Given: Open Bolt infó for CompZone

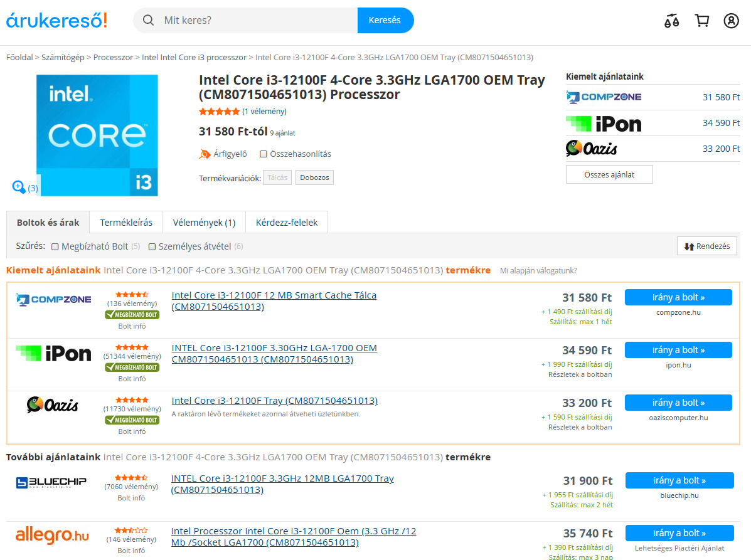Looking at the screenshot, I should (x=132, y=326).
